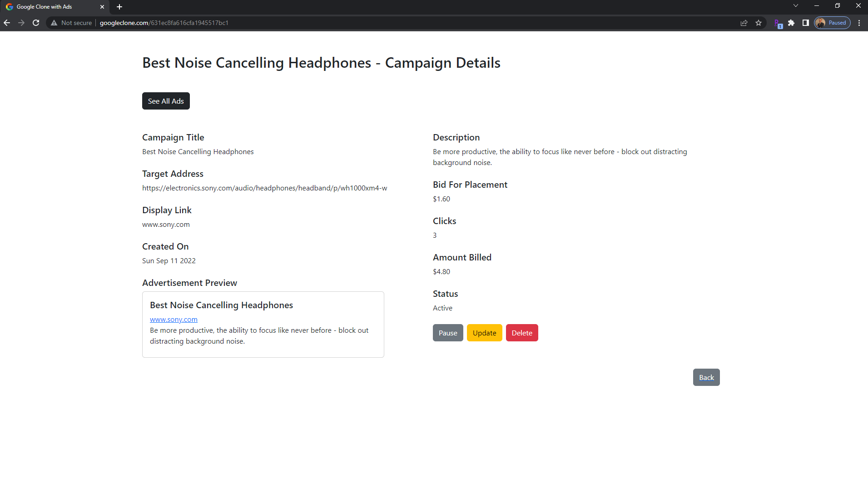Click the yellow Update button

484,333
